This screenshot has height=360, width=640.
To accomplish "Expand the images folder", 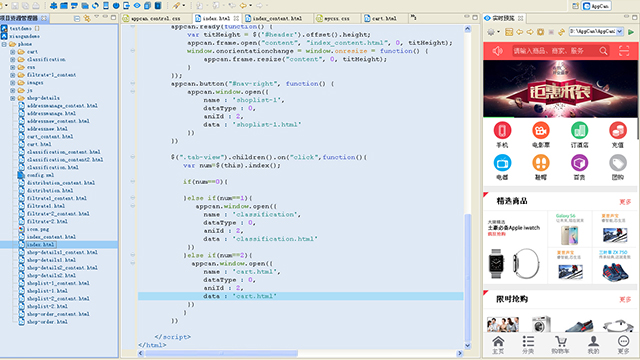I will pyautogui.click(x=12, y=83).
